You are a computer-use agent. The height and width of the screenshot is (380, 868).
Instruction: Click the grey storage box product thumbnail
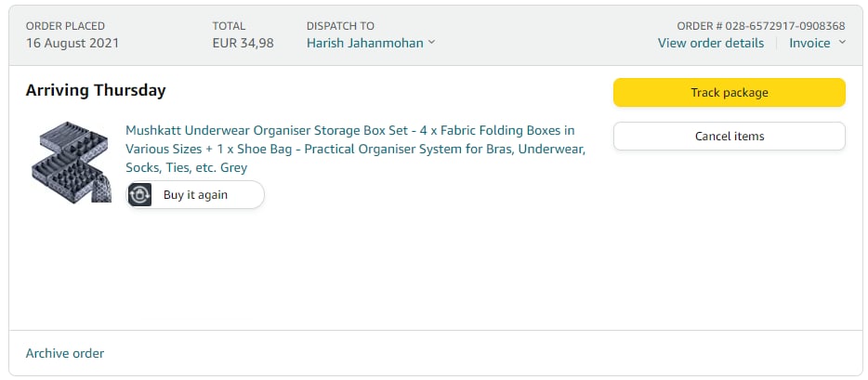[x=70, y=163]
